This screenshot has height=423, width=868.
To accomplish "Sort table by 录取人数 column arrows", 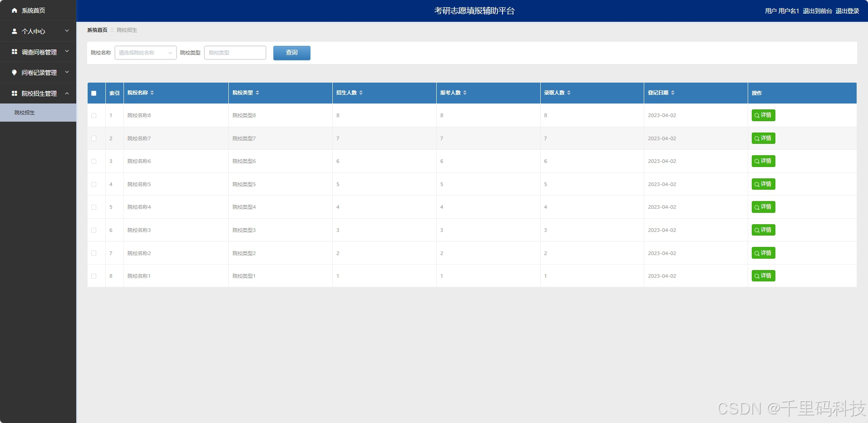I will [569, 93].
